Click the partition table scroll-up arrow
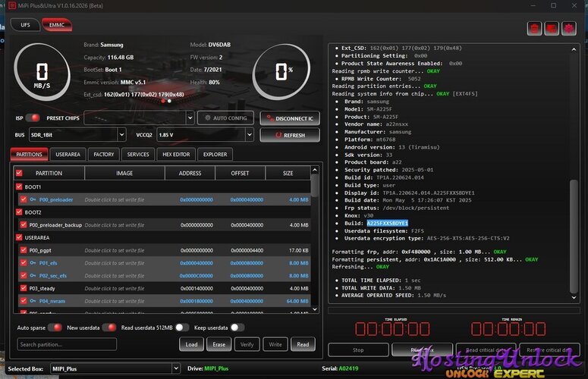 [x=315, y=170]
